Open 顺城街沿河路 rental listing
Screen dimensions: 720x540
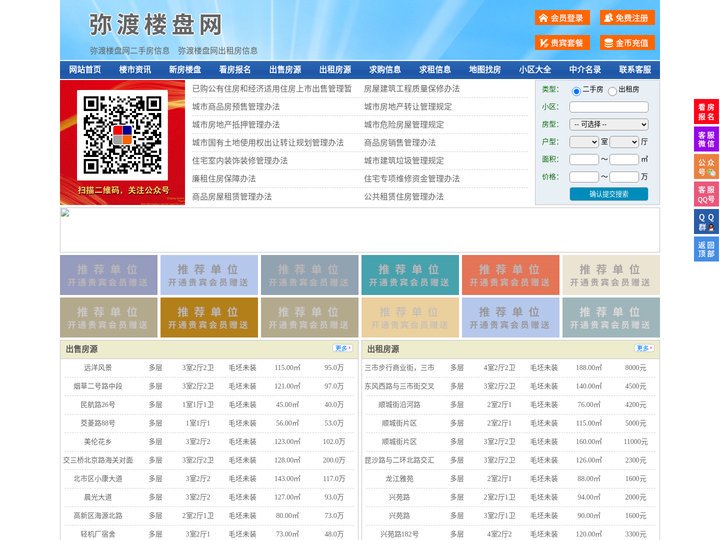[x=399, y=405]
